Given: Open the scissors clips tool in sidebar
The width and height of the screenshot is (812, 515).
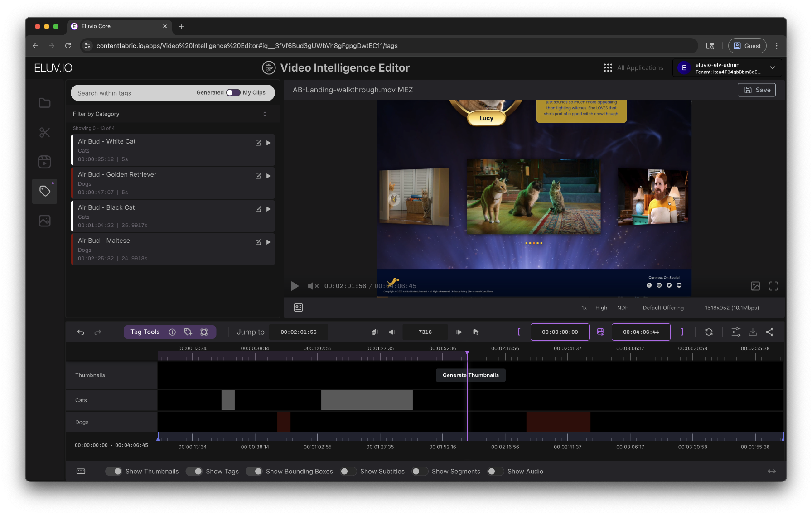Looking at the screenshot, I should click(44, 132).
